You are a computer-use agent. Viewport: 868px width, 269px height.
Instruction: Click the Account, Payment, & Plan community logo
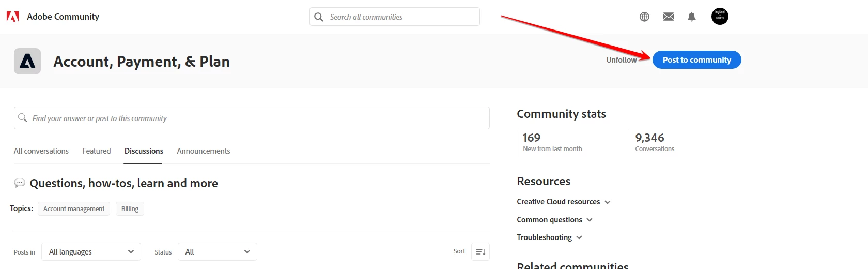click(x=27, y=61)
